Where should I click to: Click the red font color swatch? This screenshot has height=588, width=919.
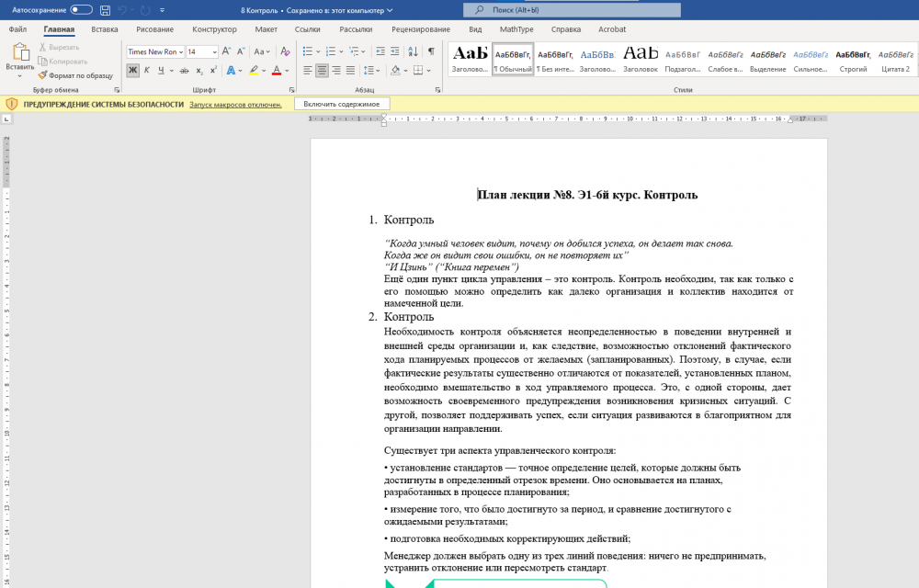276,71
